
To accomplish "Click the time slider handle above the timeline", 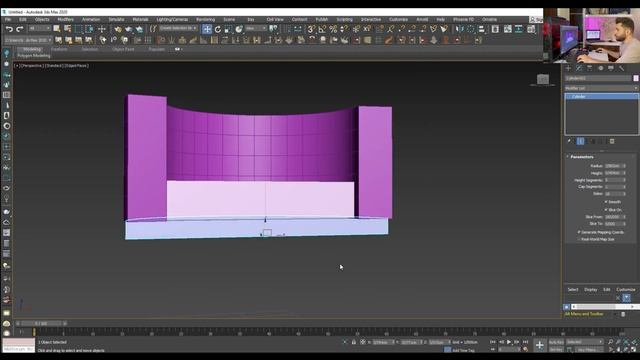I will pos(41,324).
